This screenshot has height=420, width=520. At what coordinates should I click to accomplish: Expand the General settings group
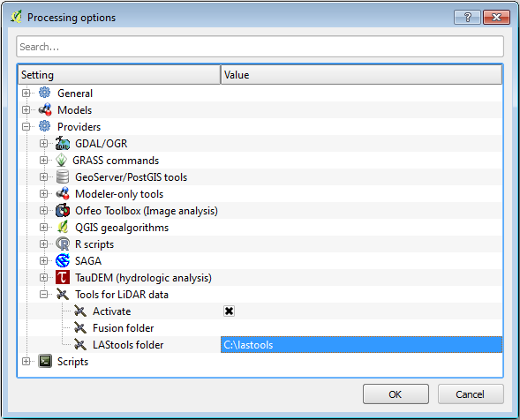[26, 94]
